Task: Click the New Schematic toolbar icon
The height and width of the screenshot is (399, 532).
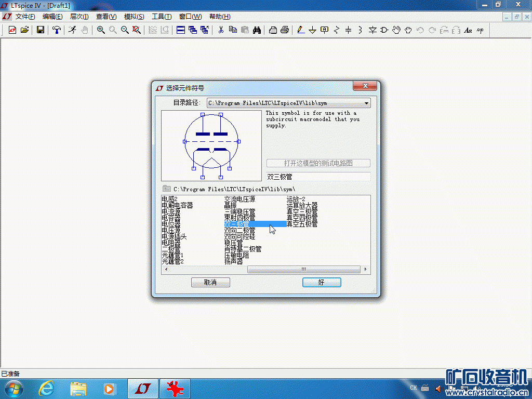Action: (12, 30)
